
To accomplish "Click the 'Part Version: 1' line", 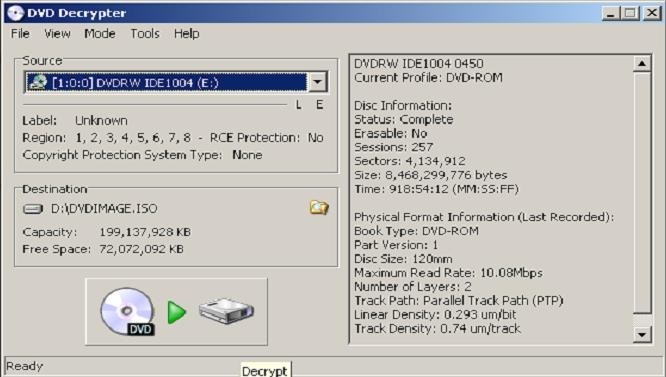I will (x=396, y=245).
